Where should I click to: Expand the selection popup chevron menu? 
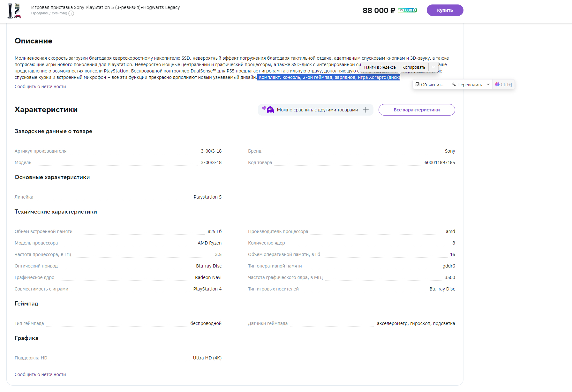coord(433,67)
